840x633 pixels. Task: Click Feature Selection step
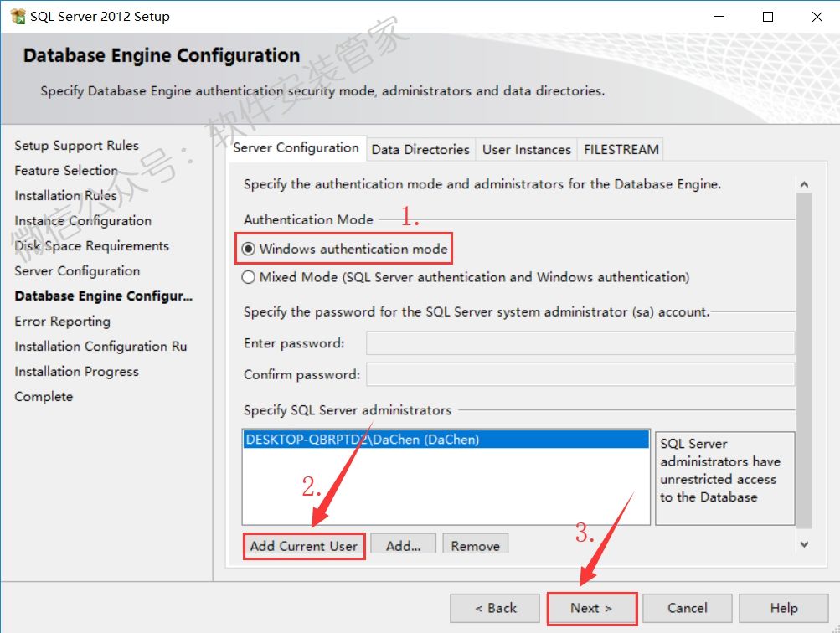coord(66,170)
